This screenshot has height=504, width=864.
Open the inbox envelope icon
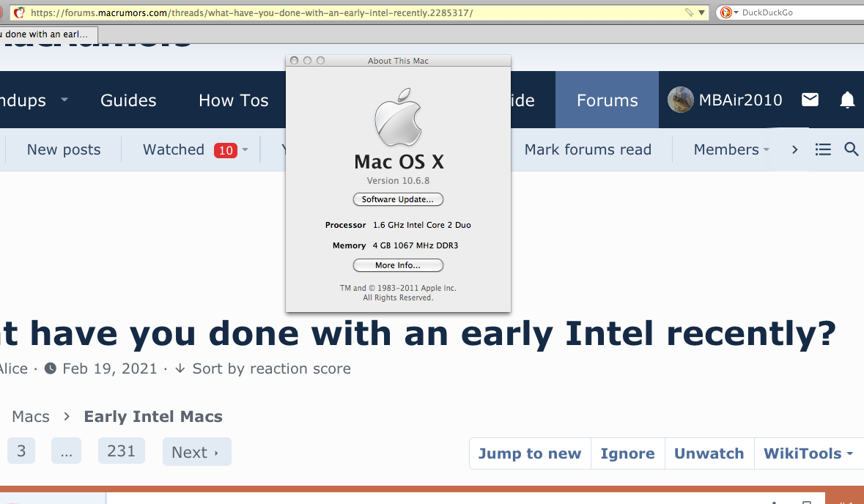[810, 100]
